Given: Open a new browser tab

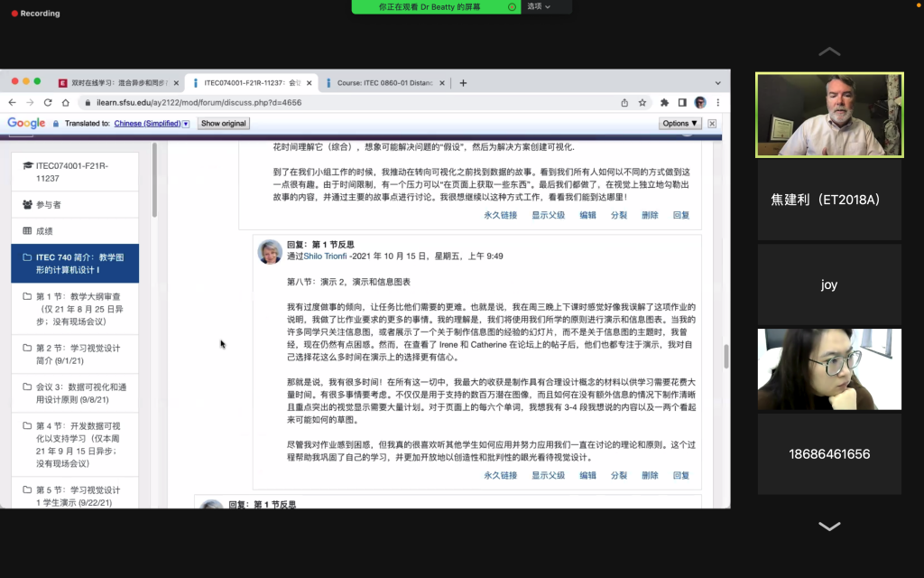Looking at the screenshot, I should 463,83.
